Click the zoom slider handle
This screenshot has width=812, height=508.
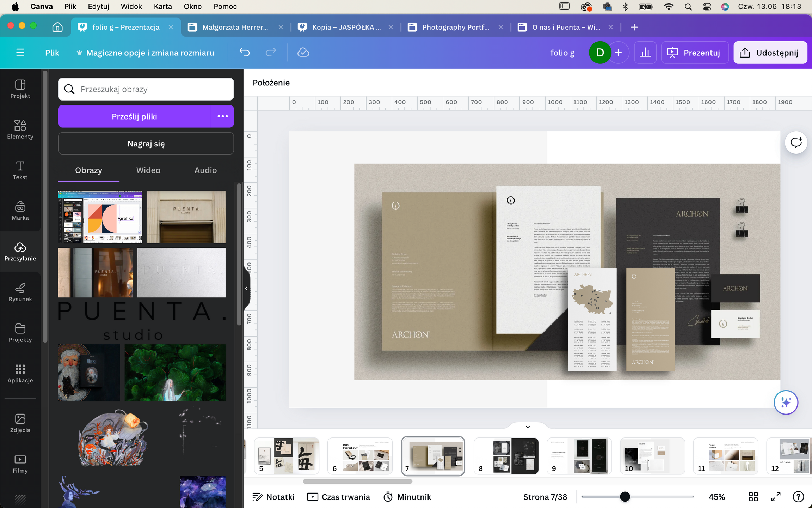(x=625, y=497)
